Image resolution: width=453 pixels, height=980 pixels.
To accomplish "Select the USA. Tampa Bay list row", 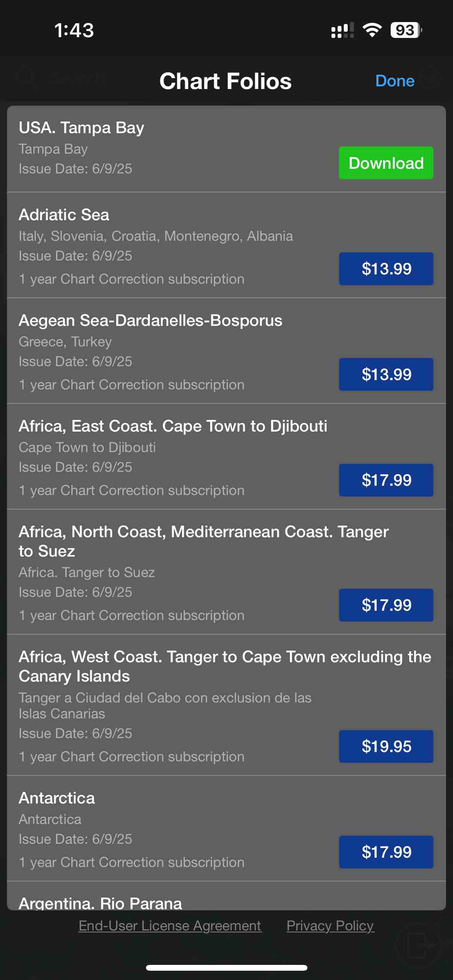I will tap(226, 149).
